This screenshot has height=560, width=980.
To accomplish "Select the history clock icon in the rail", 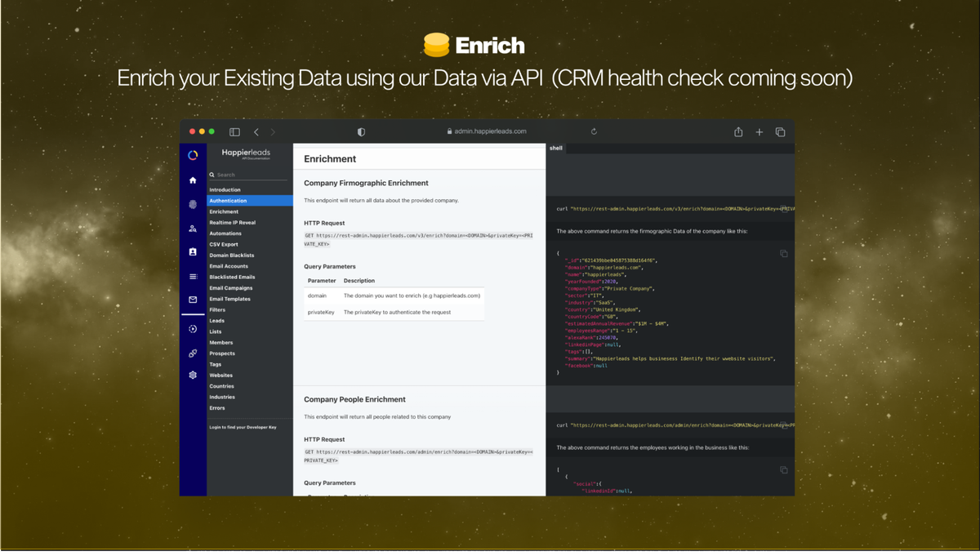I will coord(193,328).
